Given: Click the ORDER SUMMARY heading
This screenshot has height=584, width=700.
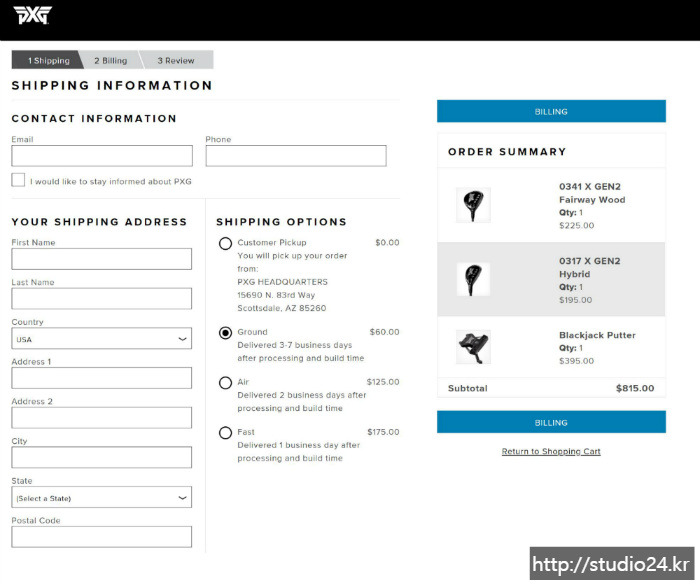Looking at the screenshot, I should pyautogui.click(x=507, y=152).
